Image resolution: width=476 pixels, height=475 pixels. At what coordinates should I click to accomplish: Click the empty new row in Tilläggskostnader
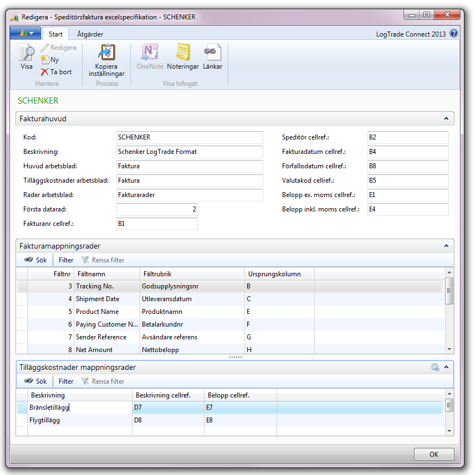(x=229, y=431)
